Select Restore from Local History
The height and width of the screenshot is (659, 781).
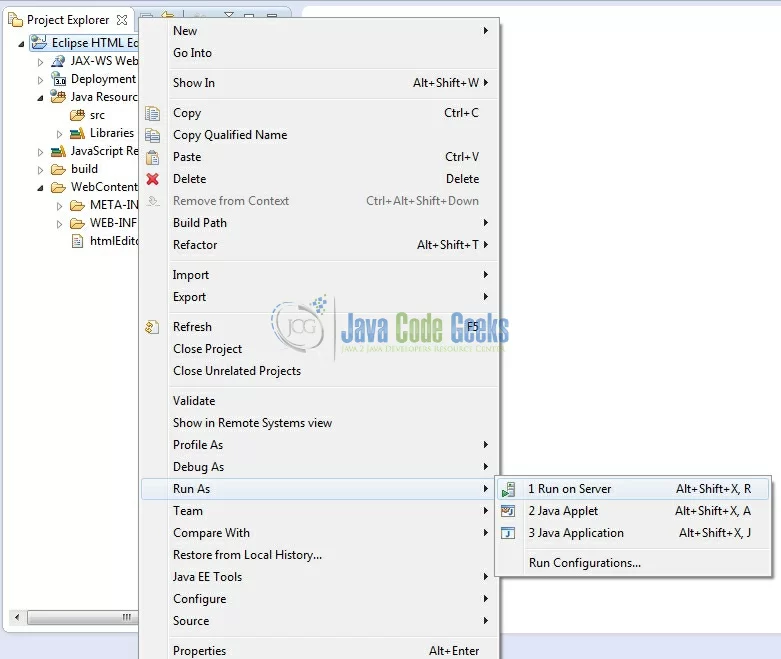coord(320,555)
